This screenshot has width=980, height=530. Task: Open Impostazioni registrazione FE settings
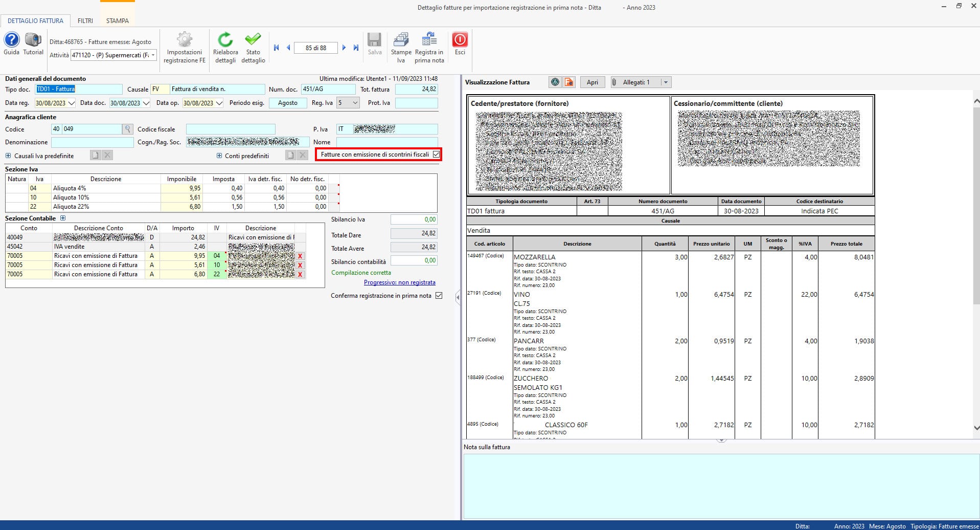[184, 40]
